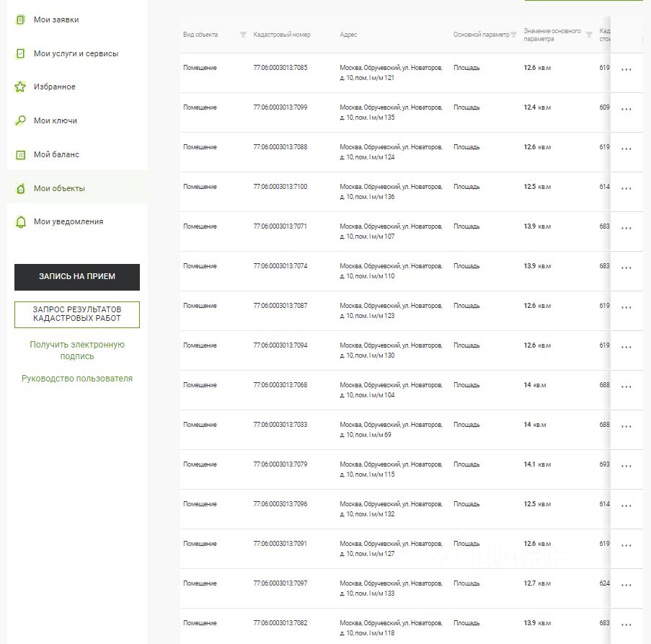This screenshot has width=651, height=644.
Task: Open the three-dot menu for 77:06:0003013:7082
Action: coord(626,625)
